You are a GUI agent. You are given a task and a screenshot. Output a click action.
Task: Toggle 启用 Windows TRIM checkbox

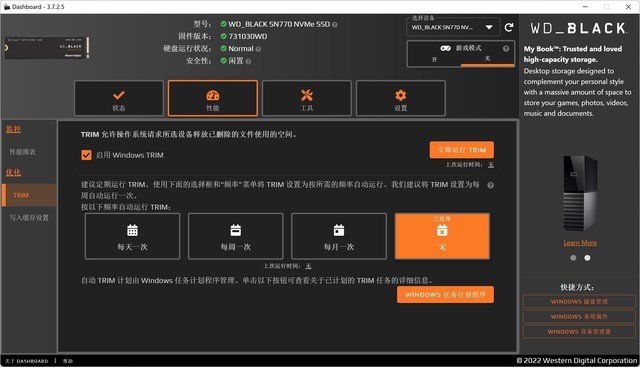tap(86, 155)
